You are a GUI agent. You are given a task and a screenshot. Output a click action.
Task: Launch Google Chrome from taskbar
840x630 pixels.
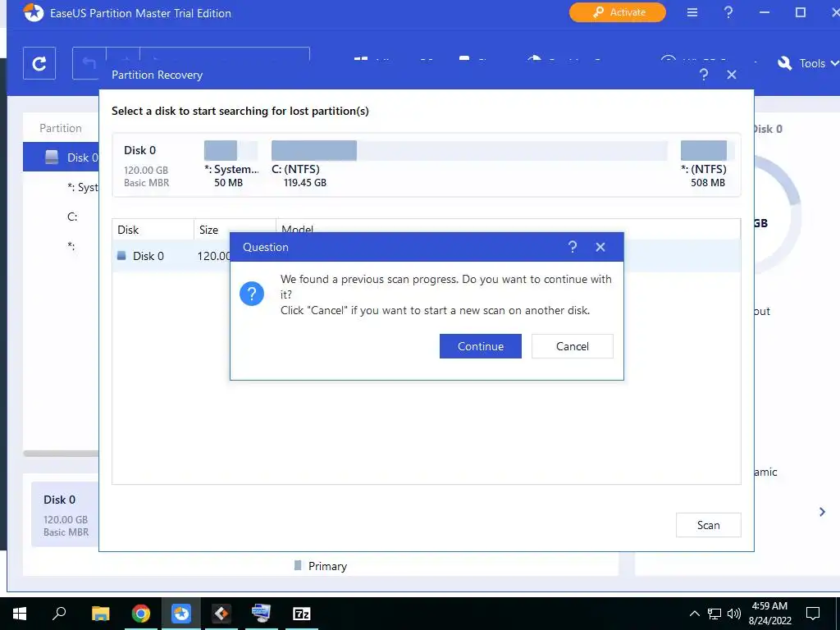[141, 614]
